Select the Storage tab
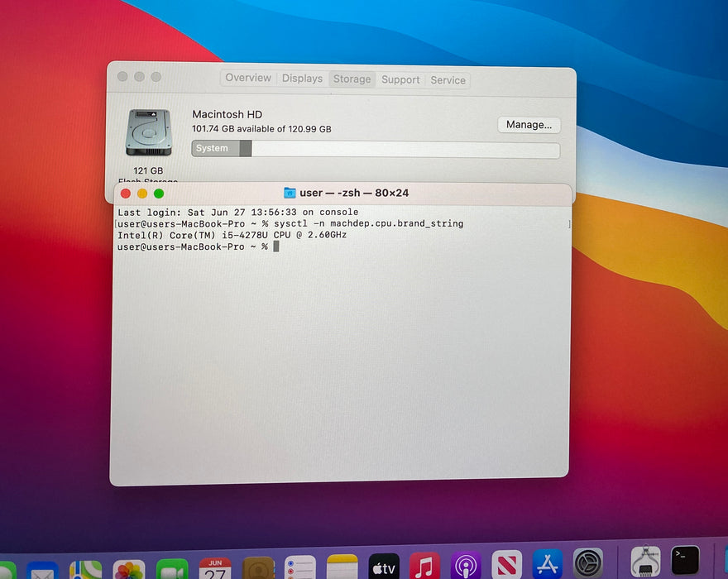The width and height of the screenshot is (728, 579). [x=352, y=79]
